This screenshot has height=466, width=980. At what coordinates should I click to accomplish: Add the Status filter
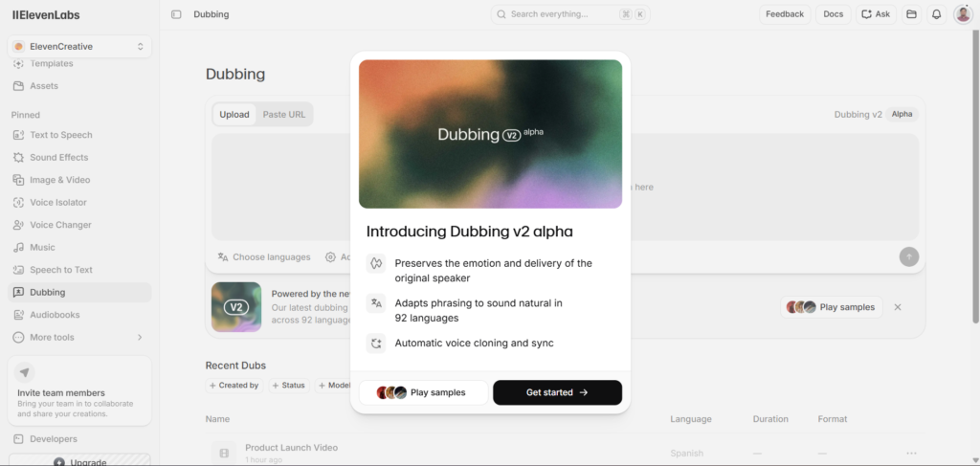pyautogui.click(x=289, y=386)
